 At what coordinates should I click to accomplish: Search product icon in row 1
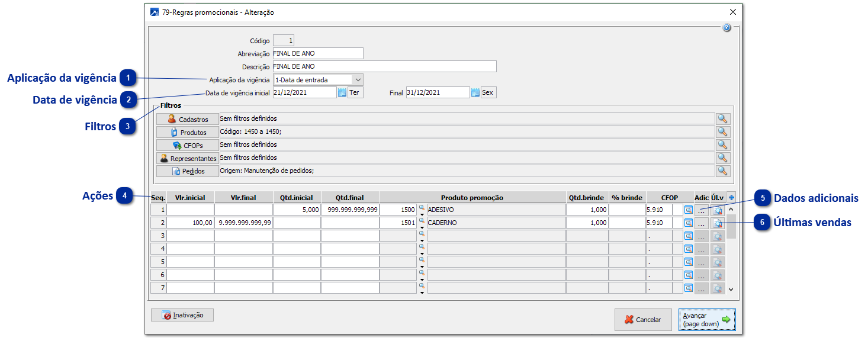tap(422, 207)
